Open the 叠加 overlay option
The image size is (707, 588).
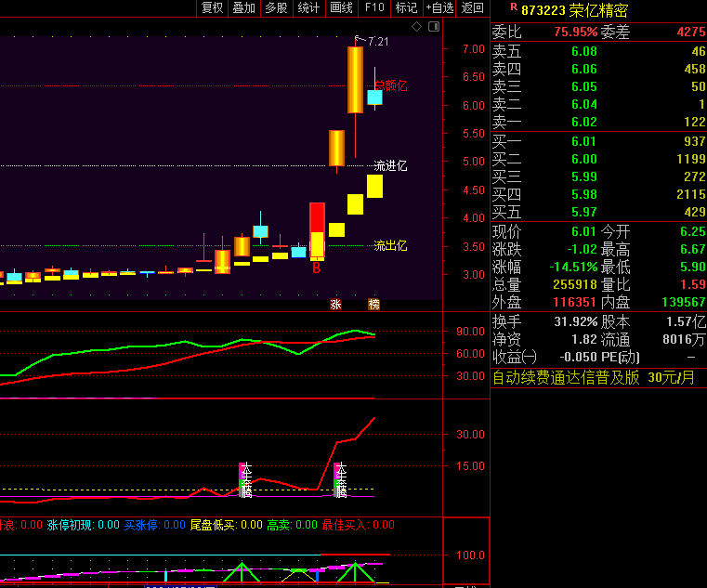pyautogui.click(x=244, y=8)
